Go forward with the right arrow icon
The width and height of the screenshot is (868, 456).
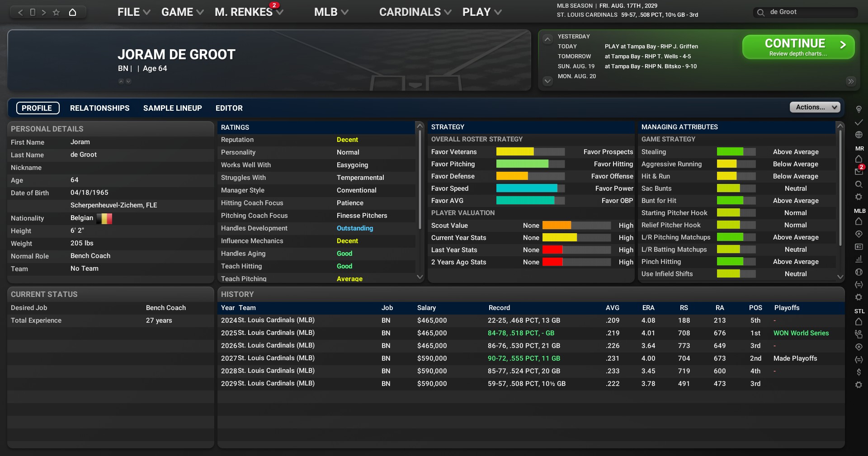click(x=44, y=12)
